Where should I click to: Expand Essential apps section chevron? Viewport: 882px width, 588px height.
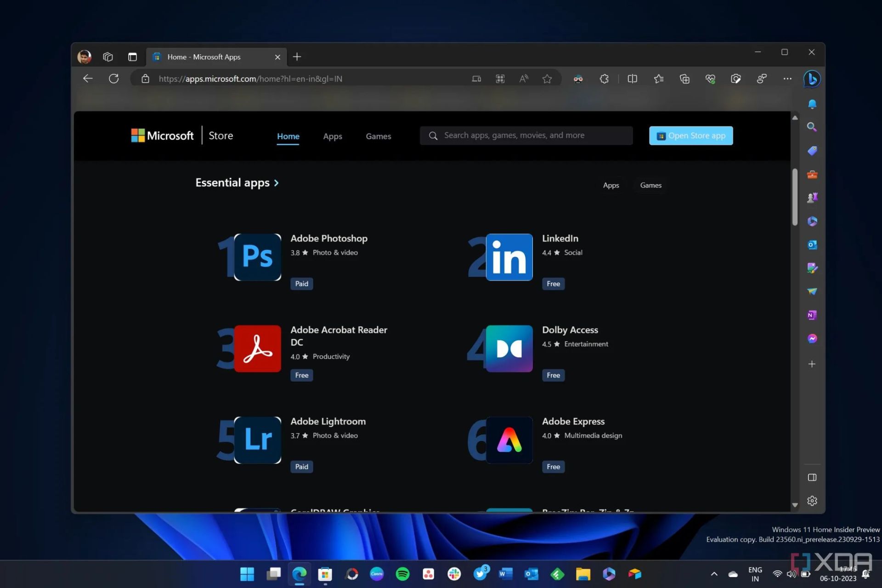coord(276,183)
